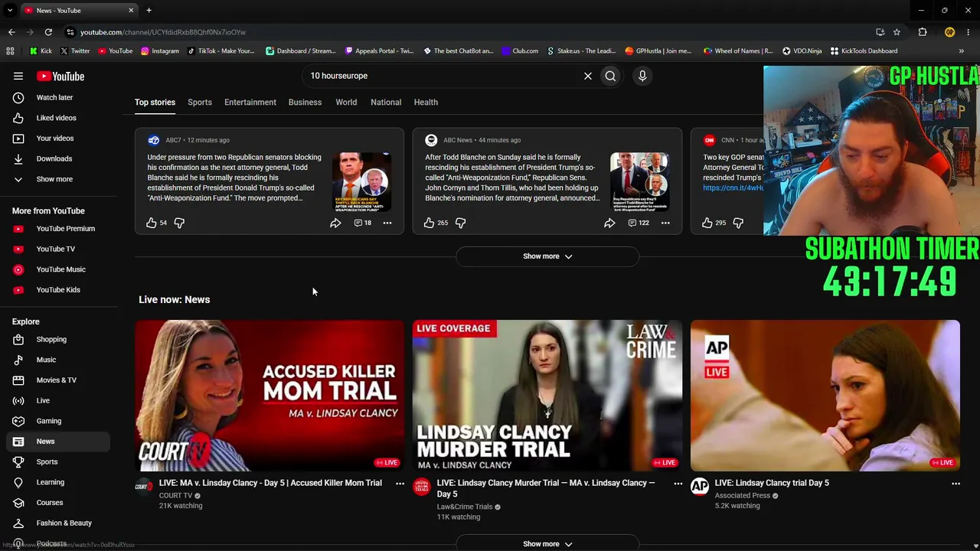Open the three-dot menu on ABC7 story

(387, 223)
